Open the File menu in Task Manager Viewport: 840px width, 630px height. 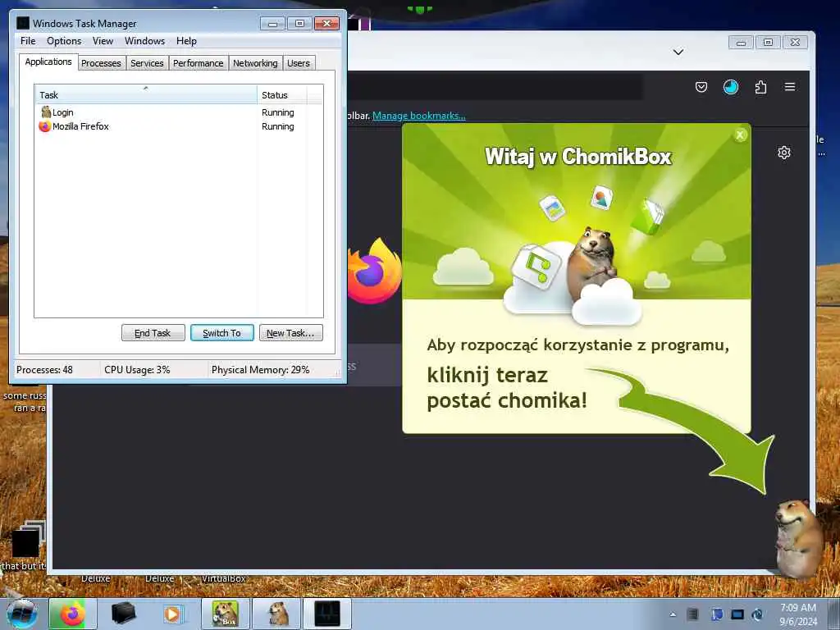click(28, 41)
